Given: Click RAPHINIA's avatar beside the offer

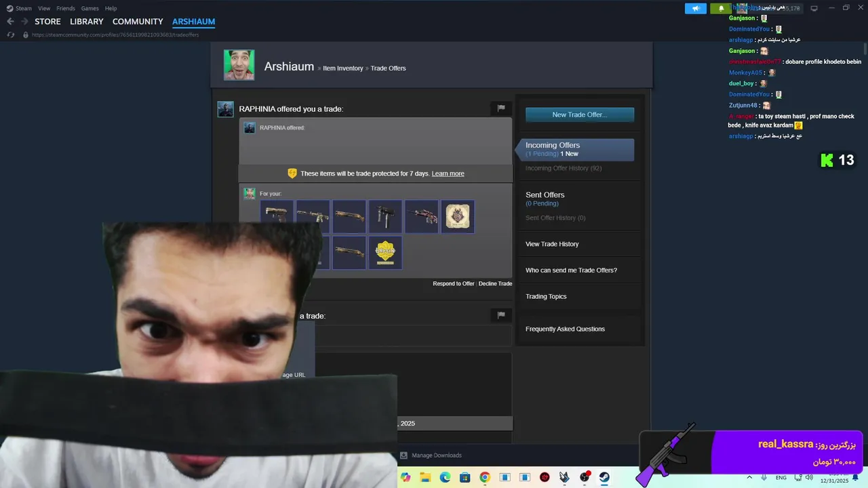Looking at the screenshot, I should [226, 109].
